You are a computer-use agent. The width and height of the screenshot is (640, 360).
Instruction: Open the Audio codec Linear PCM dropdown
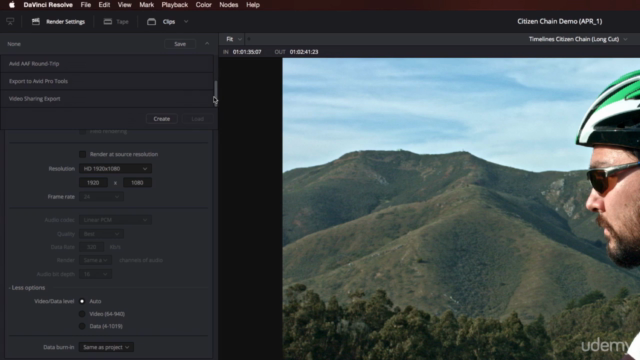click(x=115, y=220)
